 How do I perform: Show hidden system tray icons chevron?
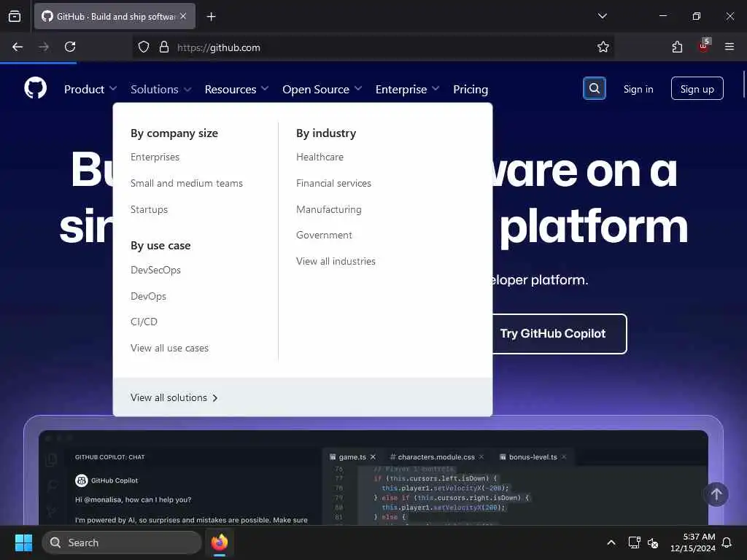(611, 542)
